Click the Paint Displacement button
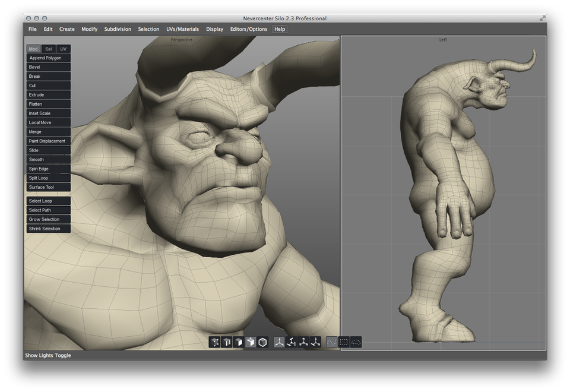570x392 pixels. (x=49, y=141)
